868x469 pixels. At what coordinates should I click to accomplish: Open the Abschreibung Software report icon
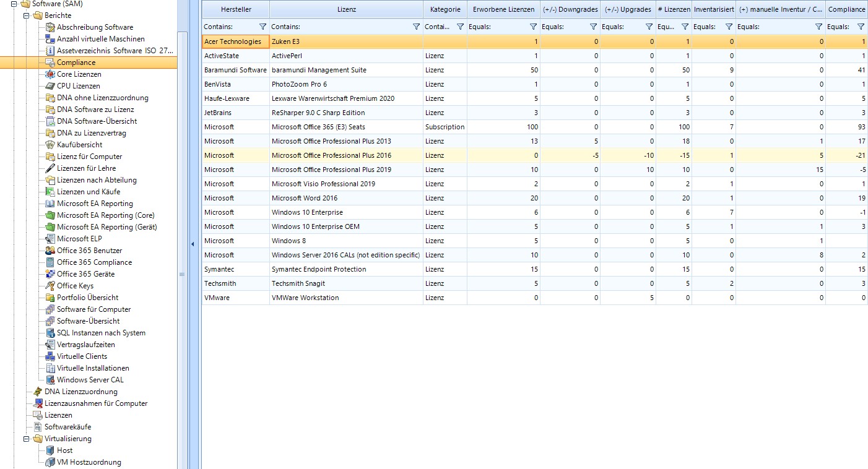click(50, 27)
